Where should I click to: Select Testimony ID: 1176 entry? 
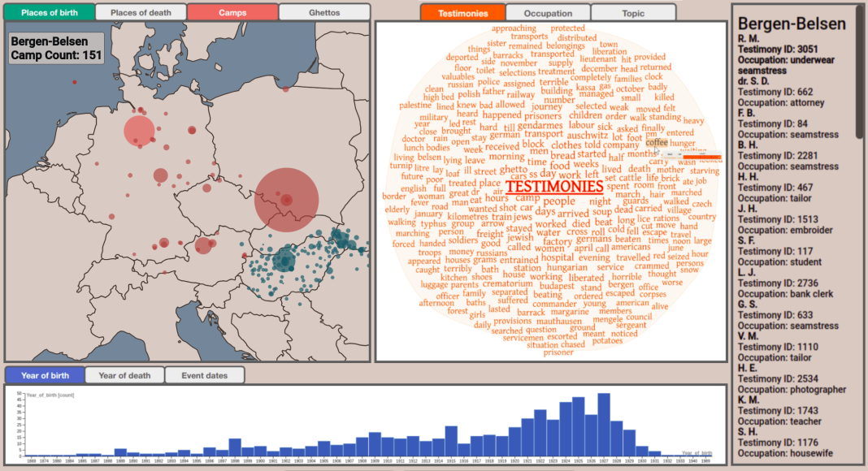point(777,443)
